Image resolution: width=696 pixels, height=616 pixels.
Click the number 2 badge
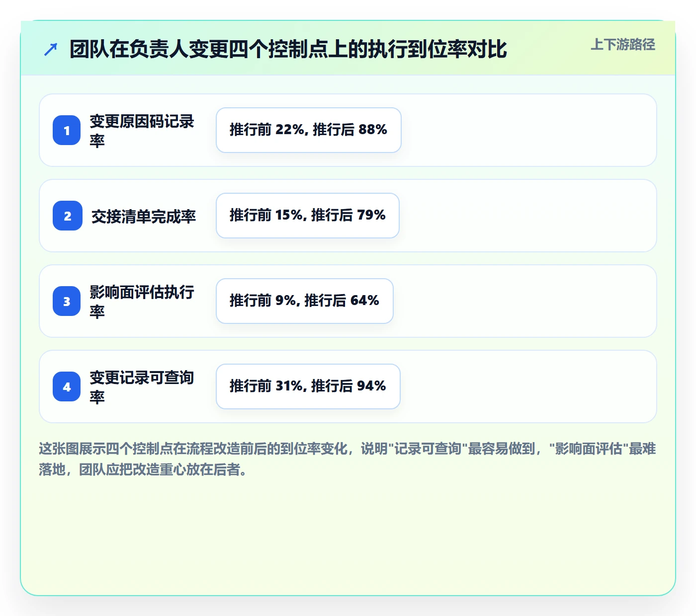click(x=68, y=216)
